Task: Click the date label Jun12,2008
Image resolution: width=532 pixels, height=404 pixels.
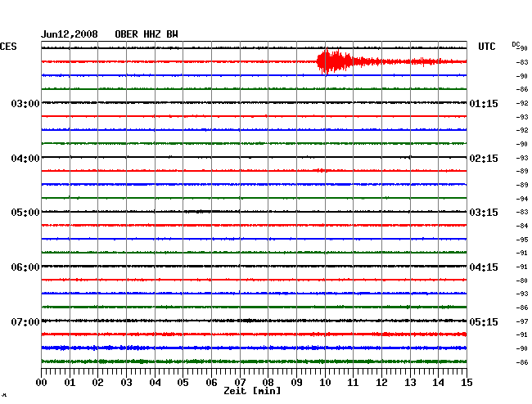Action: point(70,34)
